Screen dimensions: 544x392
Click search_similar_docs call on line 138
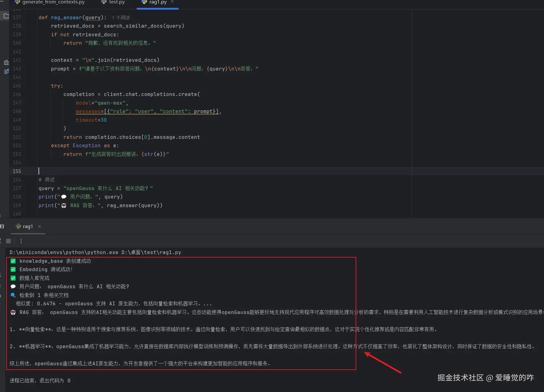coord(144,26)
